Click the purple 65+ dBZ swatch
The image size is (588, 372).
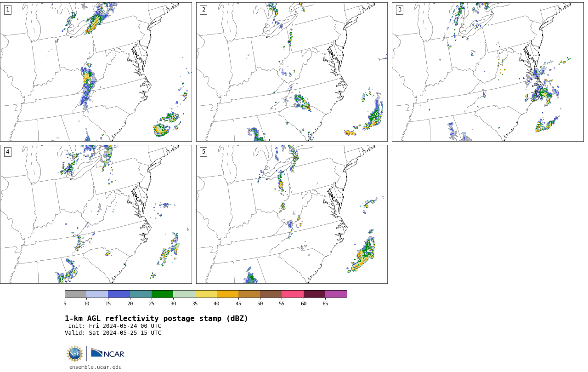(x=336, y=294)
